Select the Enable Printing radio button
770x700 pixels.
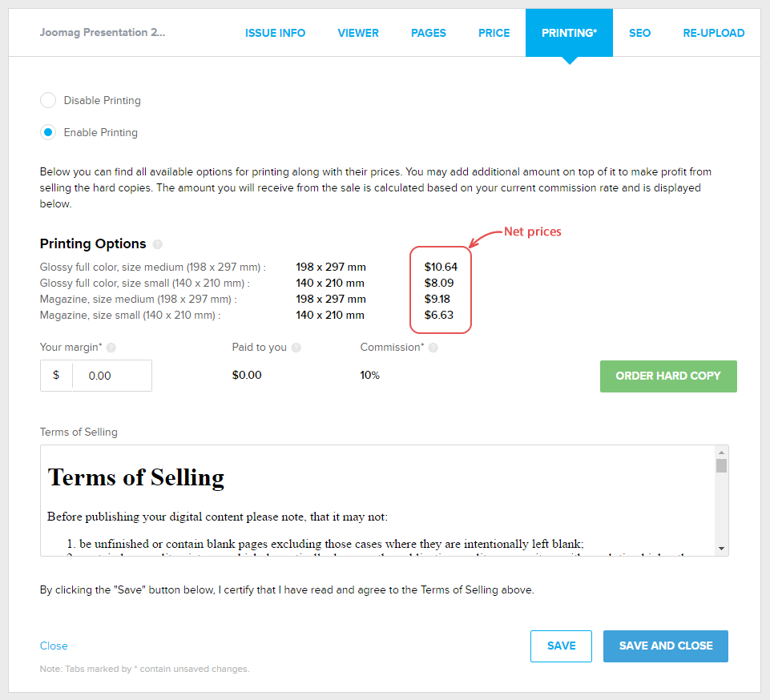48,132
